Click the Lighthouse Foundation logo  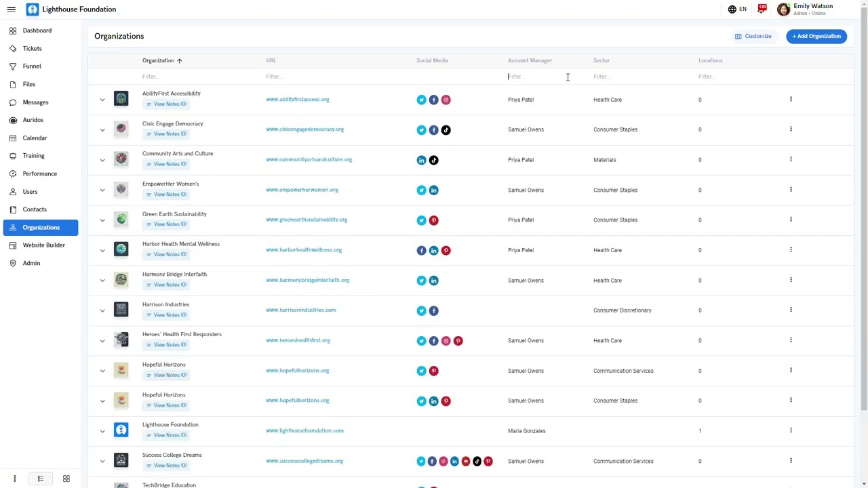pos(32,9)
